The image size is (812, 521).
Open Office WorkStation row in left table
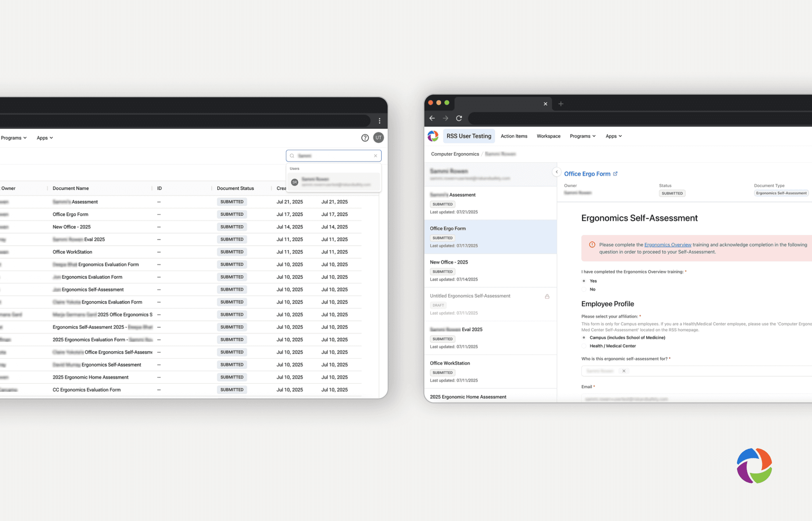180,252
